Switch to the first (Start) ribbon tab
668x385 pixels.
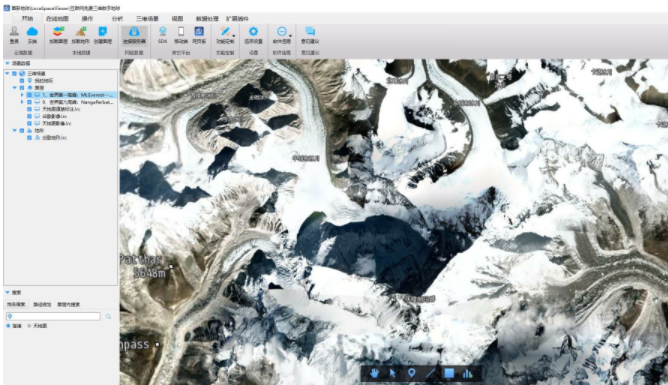coord(27,19)
